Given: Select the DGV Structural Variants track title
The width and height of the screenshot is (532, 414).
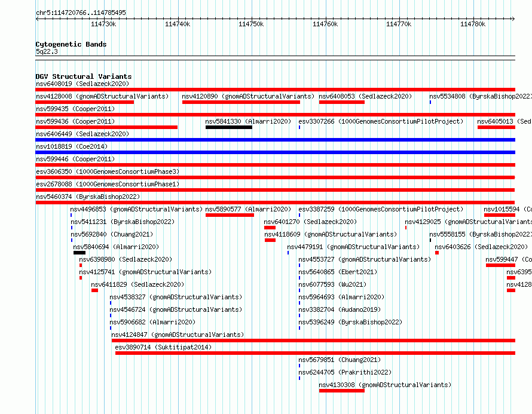Looking at the screenshot, I should [84, 76].
